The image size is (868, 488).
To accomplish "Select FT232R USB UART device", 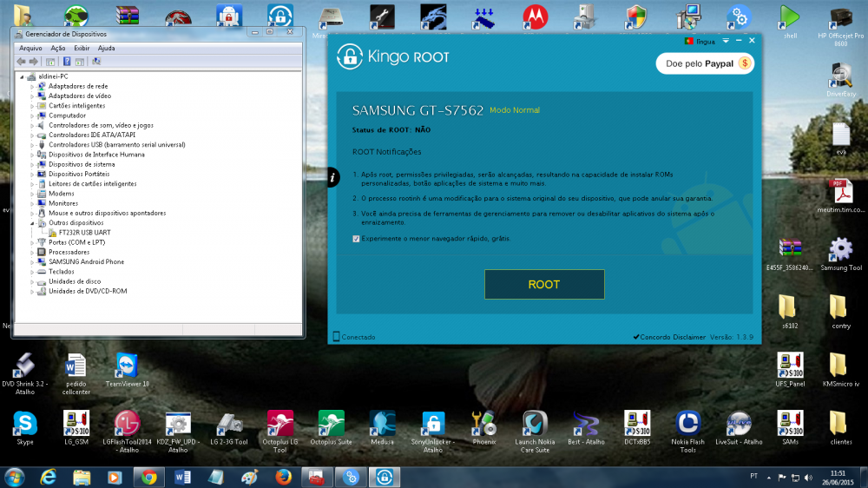I will (84, 233).
